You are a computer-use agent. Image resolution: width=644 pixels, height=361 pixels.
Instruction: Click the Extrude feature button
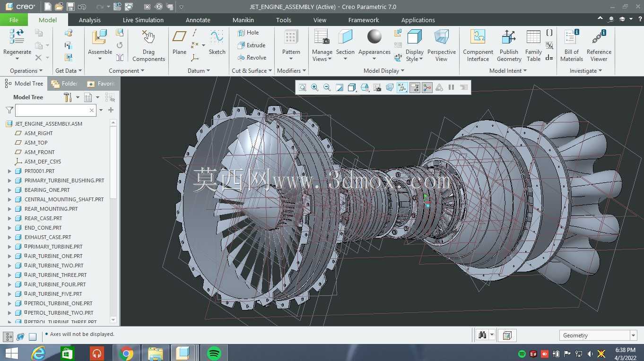point(252,45)
